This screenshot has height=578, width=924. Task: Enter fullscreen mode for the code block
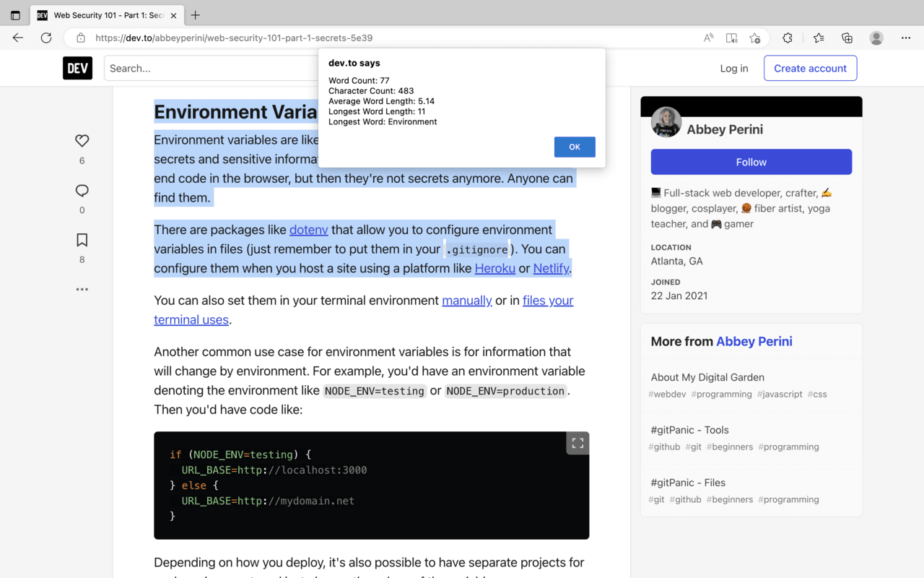click(577, 444)
